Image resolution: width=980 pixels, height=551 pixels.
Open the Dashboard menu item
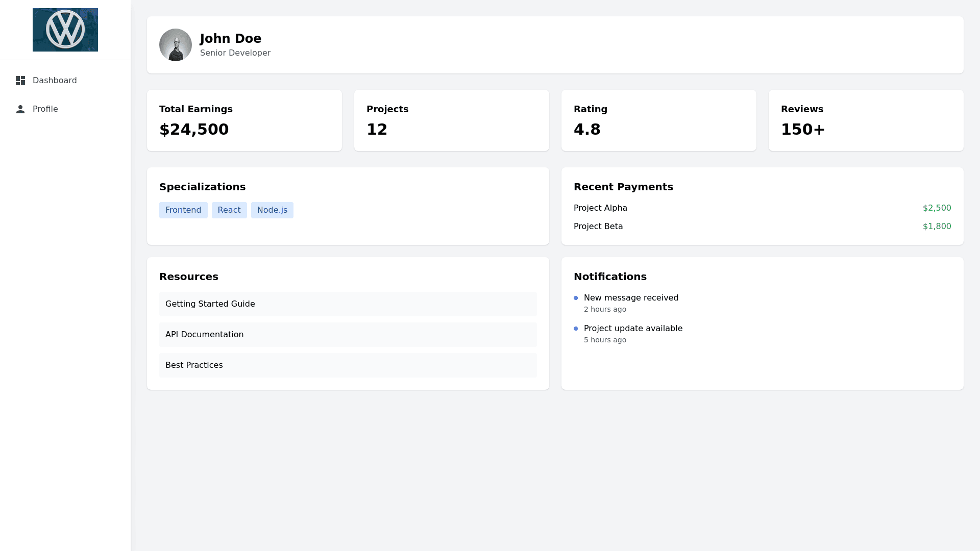pyautogui.click(x=55, y=81)
